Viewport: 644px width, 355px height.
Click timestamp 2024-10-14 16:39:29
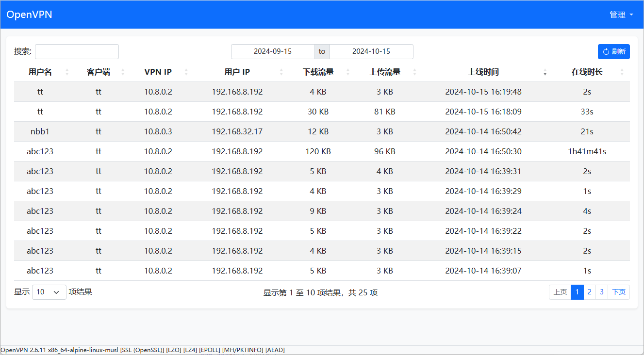click(x=483, y=191)
